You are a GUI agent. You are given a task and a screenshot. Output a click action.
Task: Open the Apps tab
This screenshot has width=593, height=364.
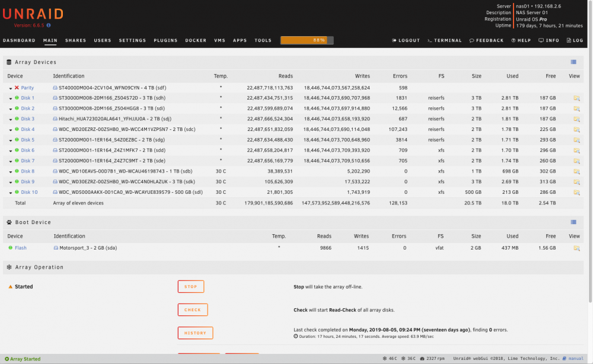240,40
